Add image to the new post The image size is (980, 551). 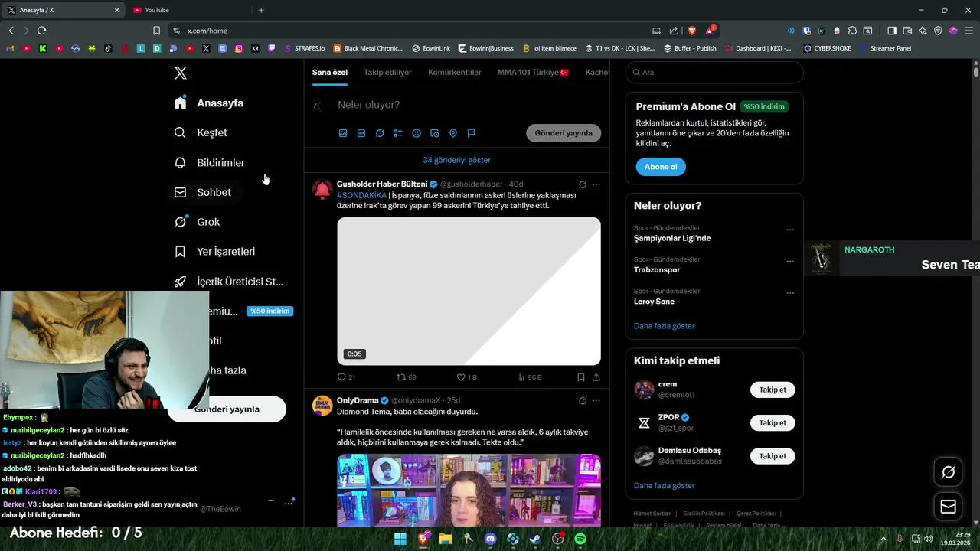343,133
